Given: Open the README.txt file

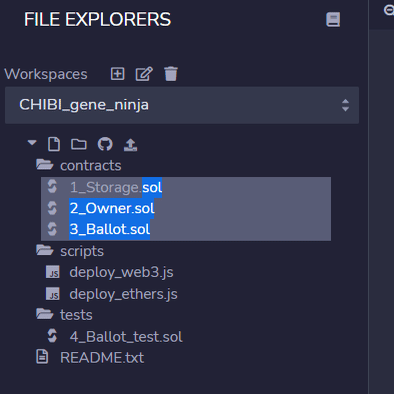Looking at the screenshot, I should [102, 358].
